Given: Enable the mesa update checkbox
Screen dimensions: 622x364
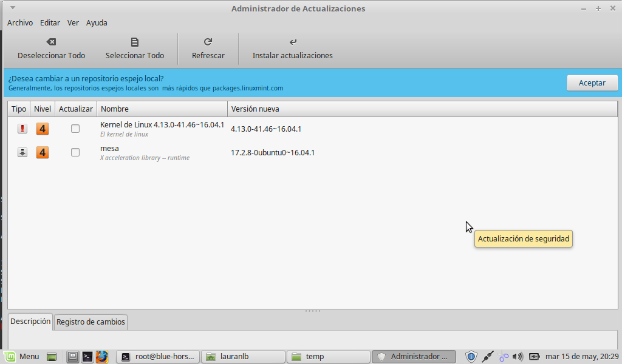Looking at the screenshot, I should (x=75, y=152).
